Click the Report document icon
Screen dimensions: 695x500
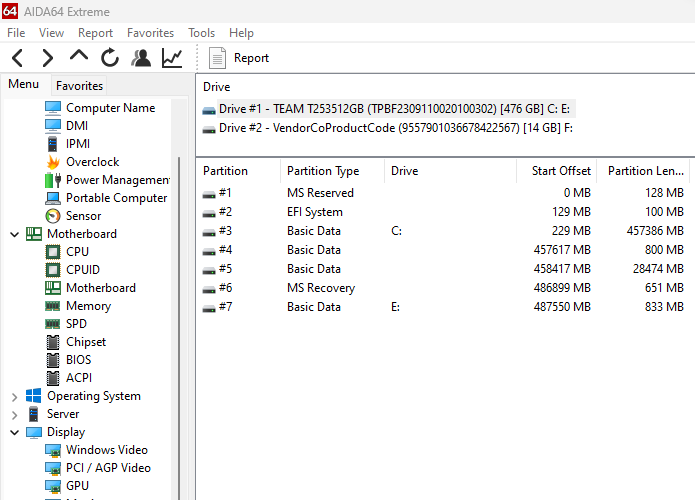click(217, 58)
